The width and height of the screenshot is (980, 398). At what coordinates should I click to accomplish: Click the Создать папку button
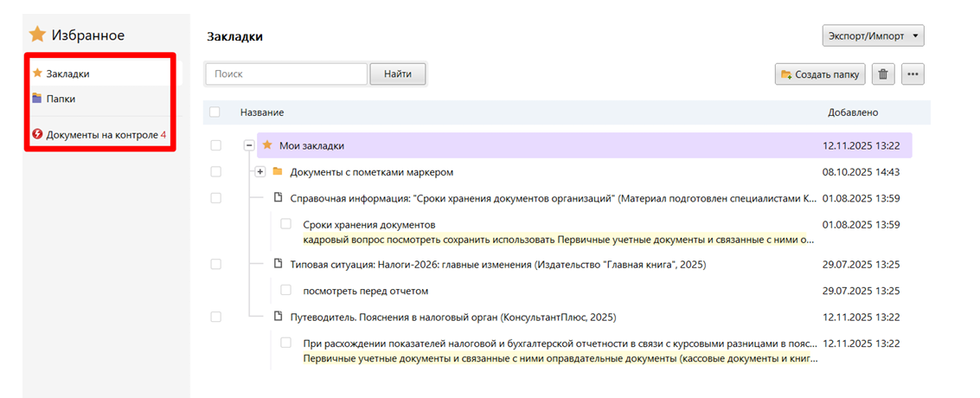pyautogui.click(x=820, y=74)
